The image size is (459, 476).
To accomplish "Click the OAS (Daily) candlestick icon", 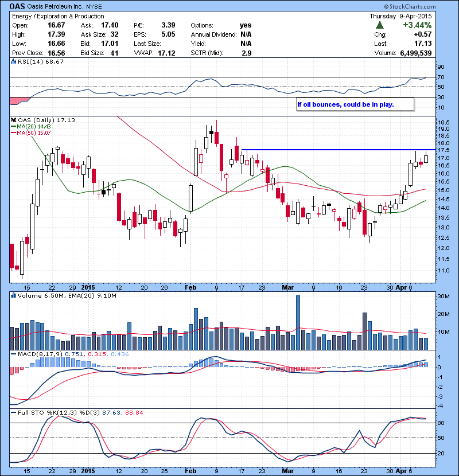I will point(14,120).
